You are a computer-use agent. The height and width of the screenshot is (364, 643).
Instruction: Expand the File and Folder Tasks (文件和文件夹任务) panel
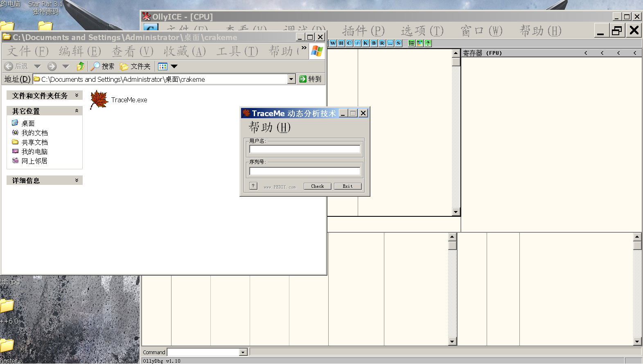tap(77, 95)
